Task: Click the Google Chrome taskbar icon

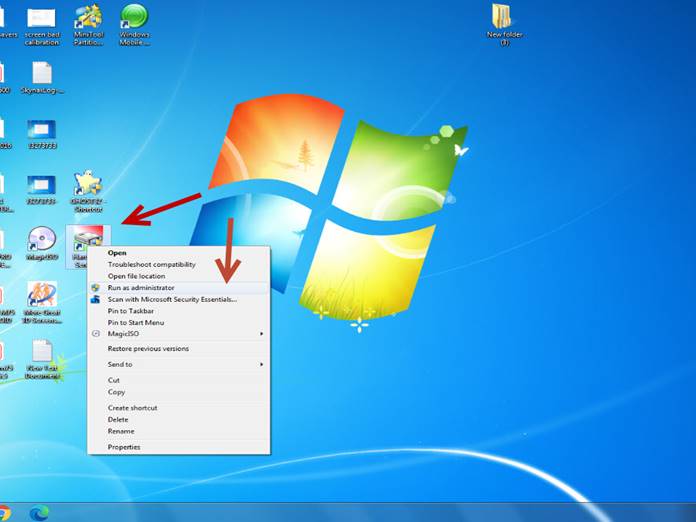Action: click(5, 512)
